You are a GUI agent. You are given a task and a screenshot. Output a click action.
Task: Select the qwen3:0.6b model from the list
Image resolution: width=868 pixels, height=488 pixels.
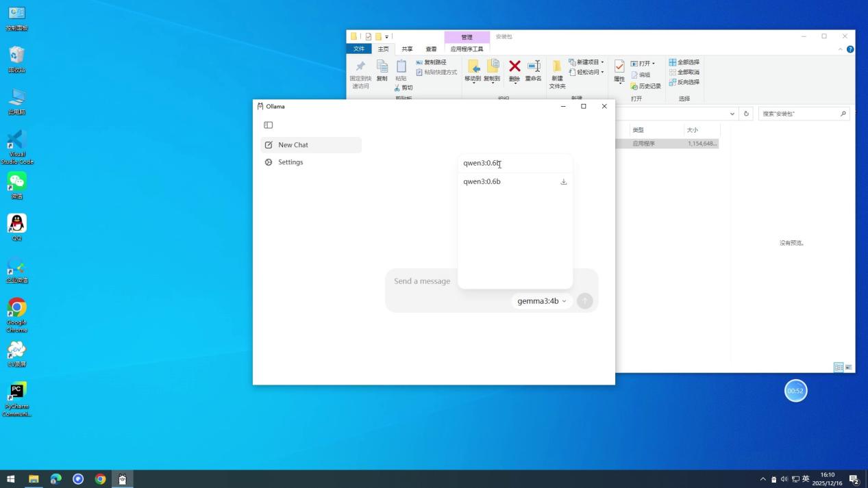482,182
